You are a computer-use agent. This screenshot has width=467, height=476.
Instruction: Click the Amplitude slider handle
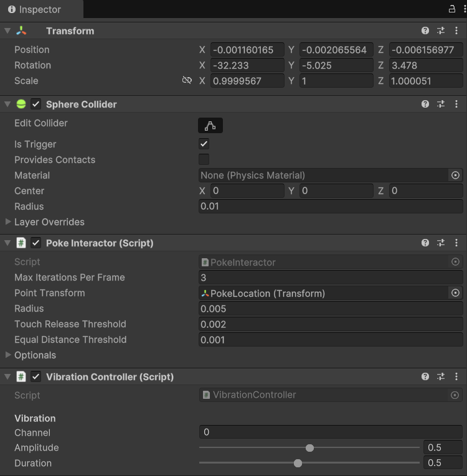click(309, 448)
